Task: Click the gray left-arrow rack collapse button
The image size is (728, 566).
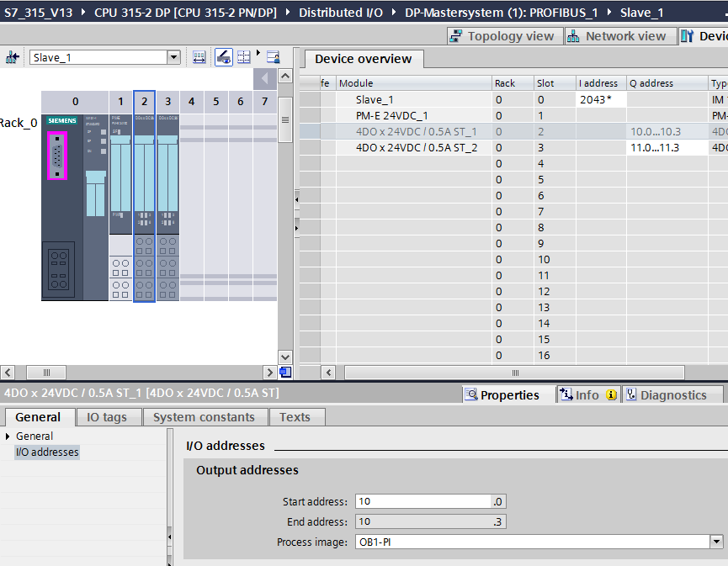Action: pos(264,79)
